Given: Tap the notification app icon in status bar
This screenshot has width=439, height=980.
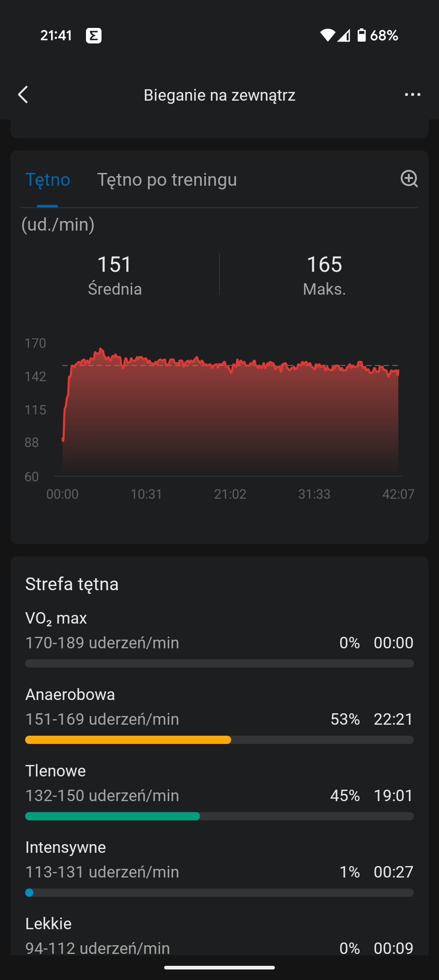Looking at the screenshot, I should point(94,35).
